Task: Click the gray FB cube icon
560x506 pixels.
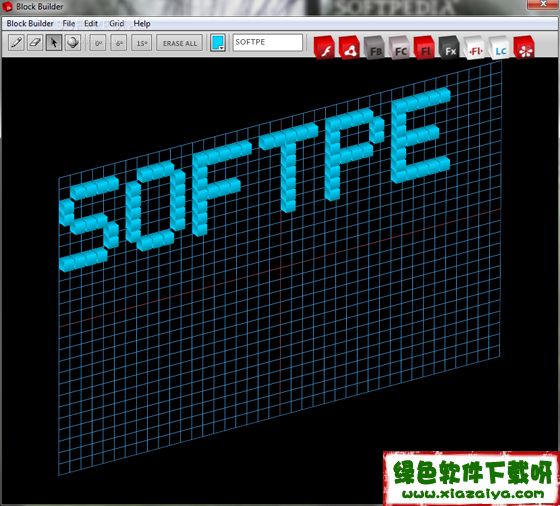Action: pyautogui.click(x=374, y=48)
